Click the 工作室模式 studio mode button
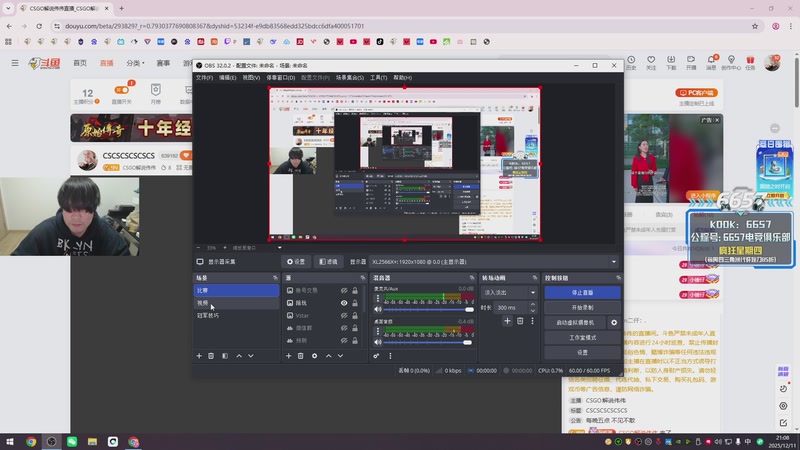This screenshot has width=800, height=450. point(582,337)
